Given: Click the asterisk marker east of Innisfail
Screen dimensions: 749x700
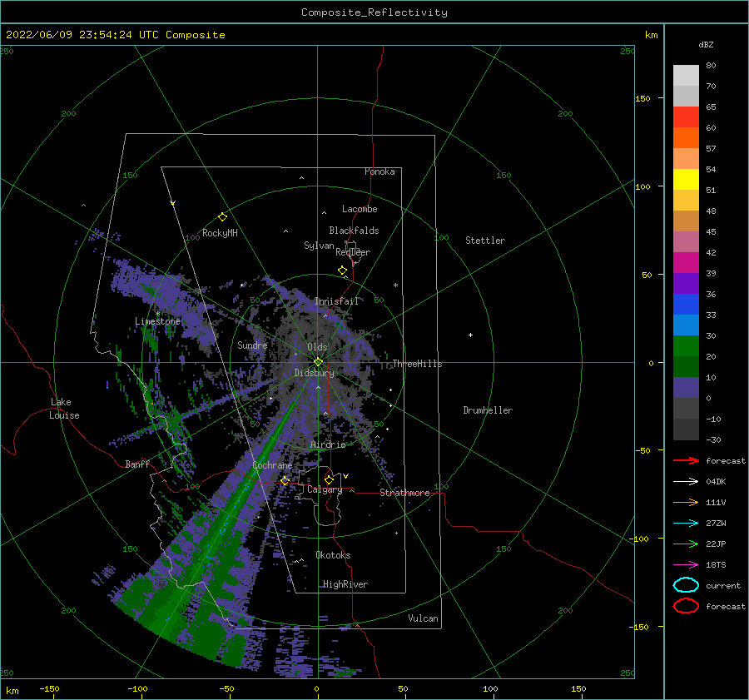Looking at the screenshot, I should click(x=395, y=285).
